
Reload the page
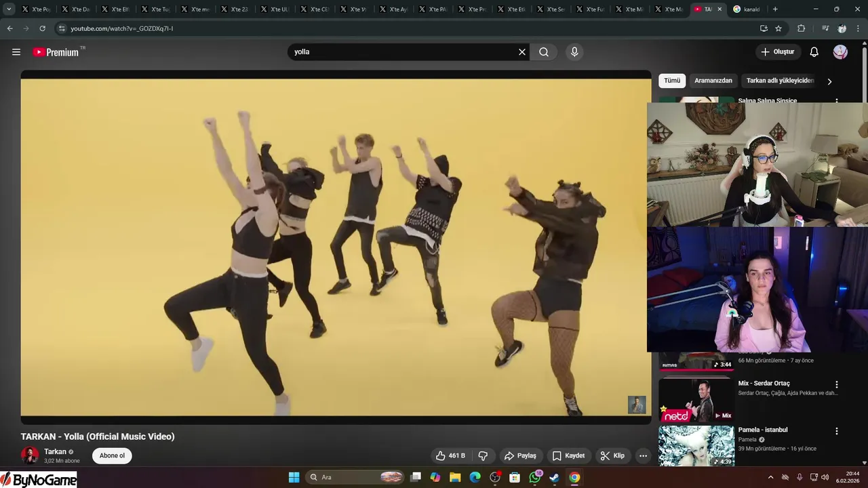(x=42, y=28)
